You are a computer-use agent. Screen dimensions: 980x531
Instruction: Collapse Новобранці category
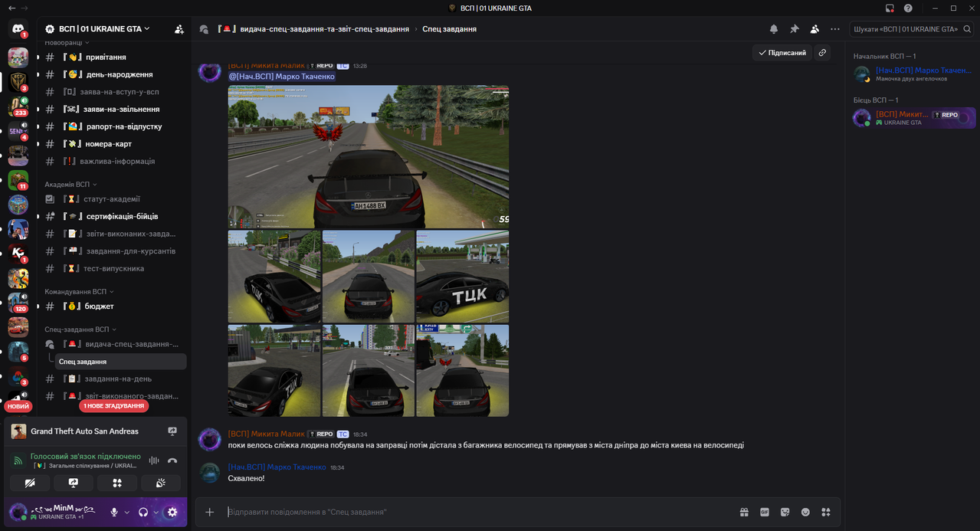coord(67,43)
